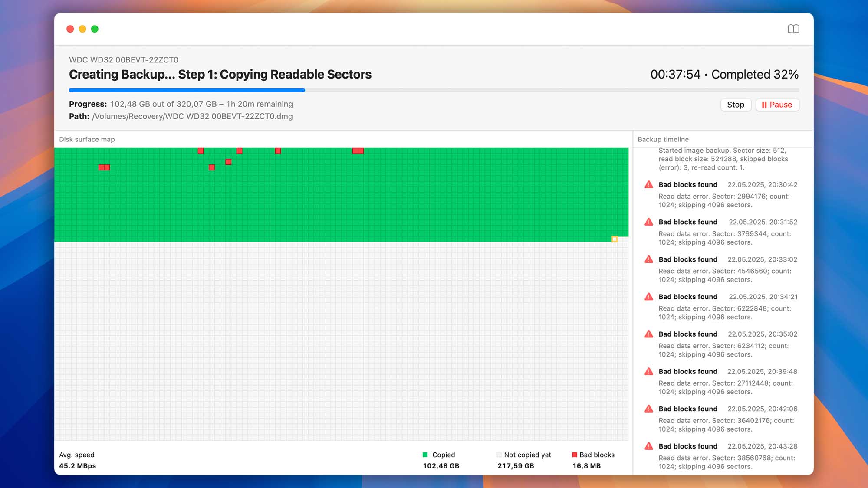Select the Sector 6234112 error description
Viewport: 868px width, 488px height.
coord(723,350)
